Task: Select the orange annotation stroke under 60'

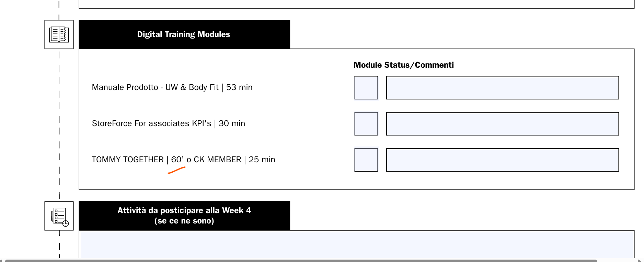Action: (176, 170)
